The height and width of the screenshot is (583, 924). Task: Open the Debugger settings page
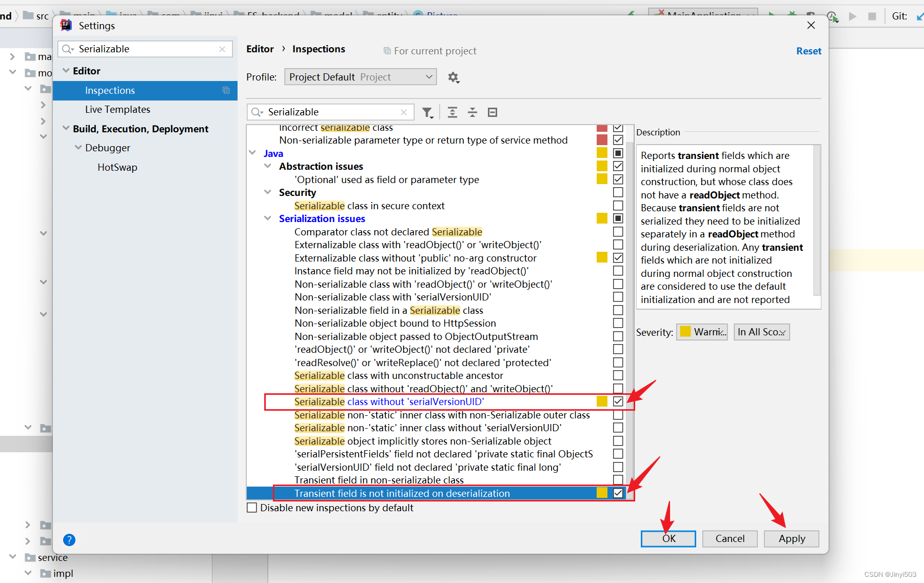[x=108, y=148]
